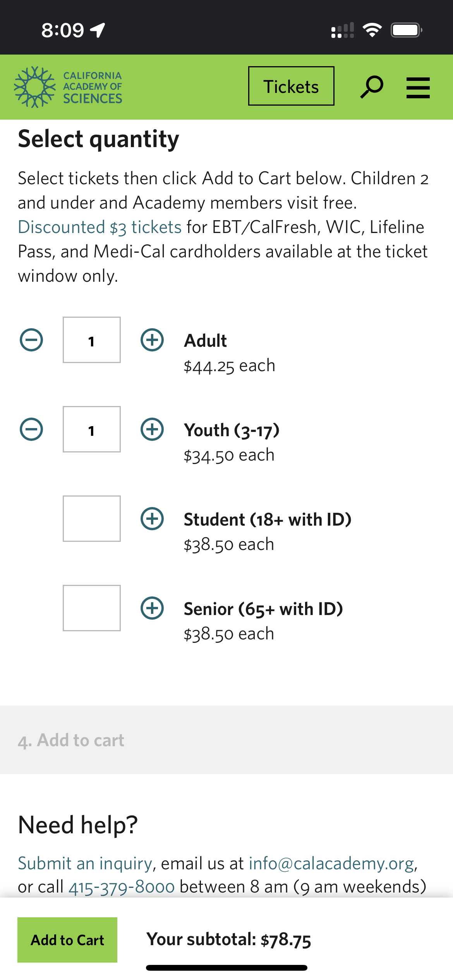Open the hamburger menu
Viewport: 453px width, 980px height.
[x=418, y=88]
